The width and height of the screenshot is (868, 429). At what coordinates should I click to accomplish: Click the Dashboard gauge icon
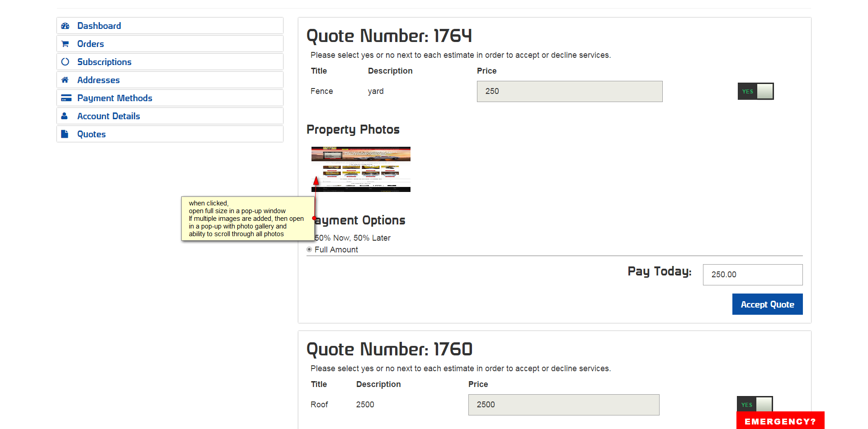65,26
